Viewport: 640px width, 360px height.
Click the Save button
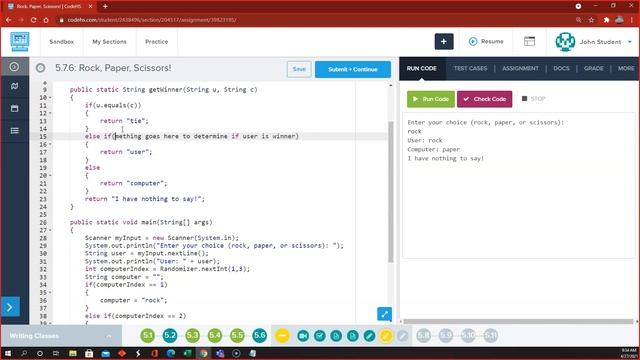tap(299, 69)
